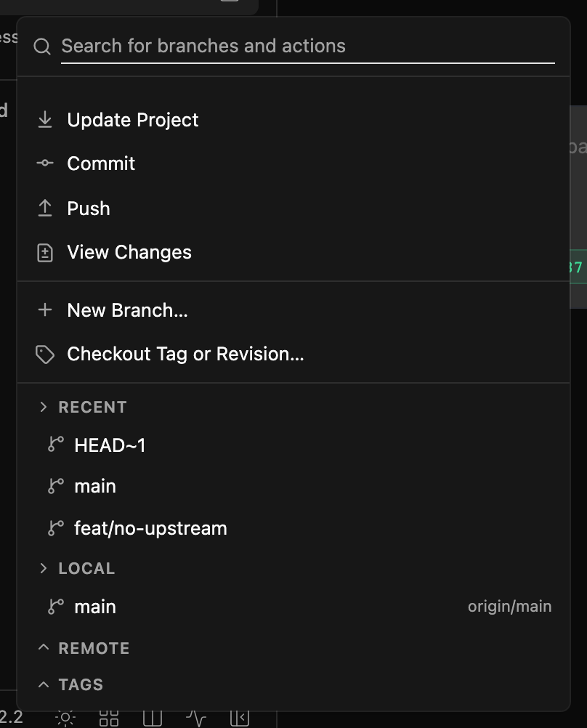Select local main tracking origin/main

pyautogui.click(x=293, y=607)
